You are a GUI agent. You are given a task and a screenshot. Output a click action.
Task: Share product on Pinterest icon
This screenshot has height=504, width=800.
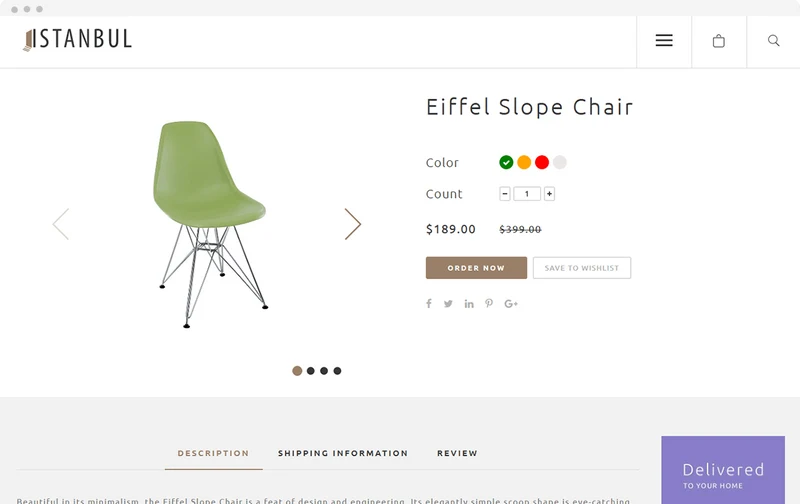tap(489, 304)
